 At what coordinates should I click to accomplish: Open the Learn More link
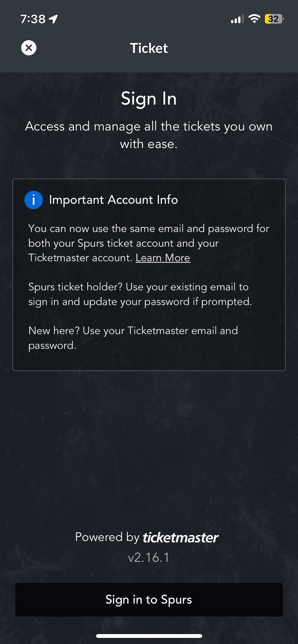pos(163,258)
